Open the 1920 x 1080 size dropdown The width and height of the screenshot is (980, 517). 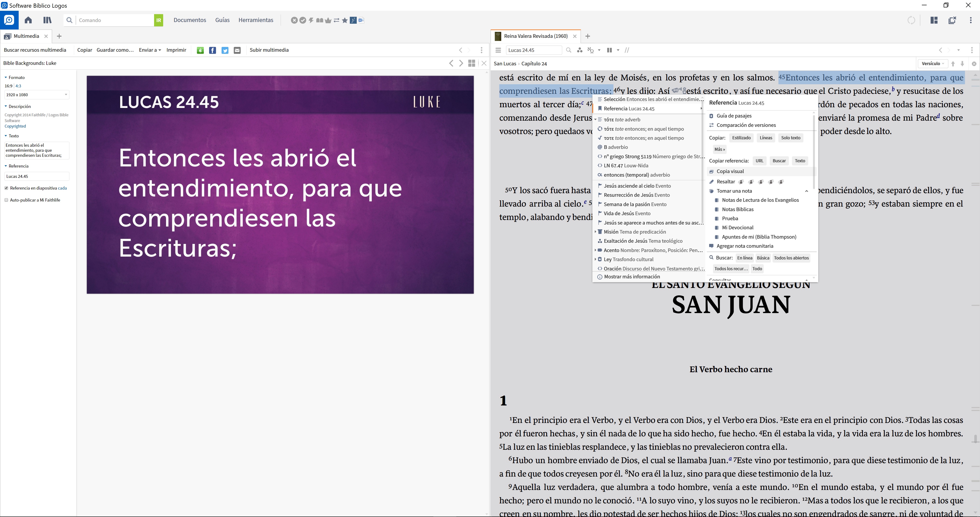[37, 95]
